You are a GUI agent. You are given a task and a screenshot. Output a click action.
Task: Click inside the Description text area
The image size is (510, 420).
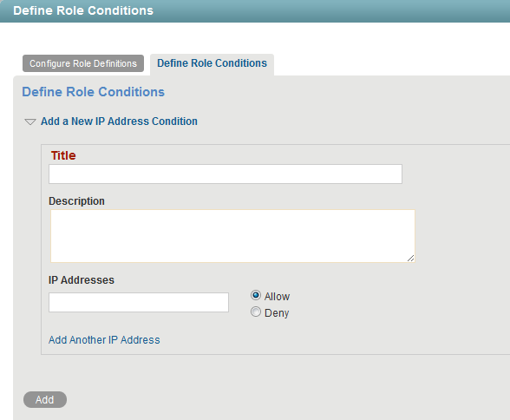[x=232, y=236]
